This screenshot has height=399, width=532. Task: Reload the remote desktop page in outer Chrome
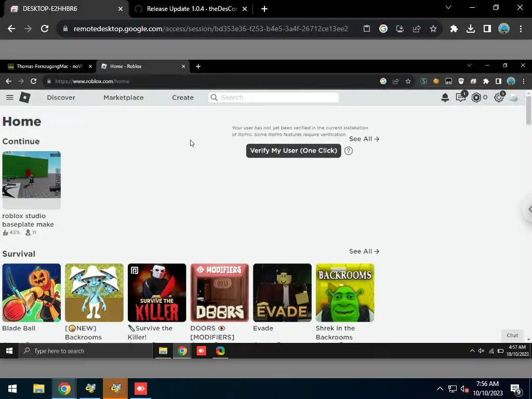[45, 29]
